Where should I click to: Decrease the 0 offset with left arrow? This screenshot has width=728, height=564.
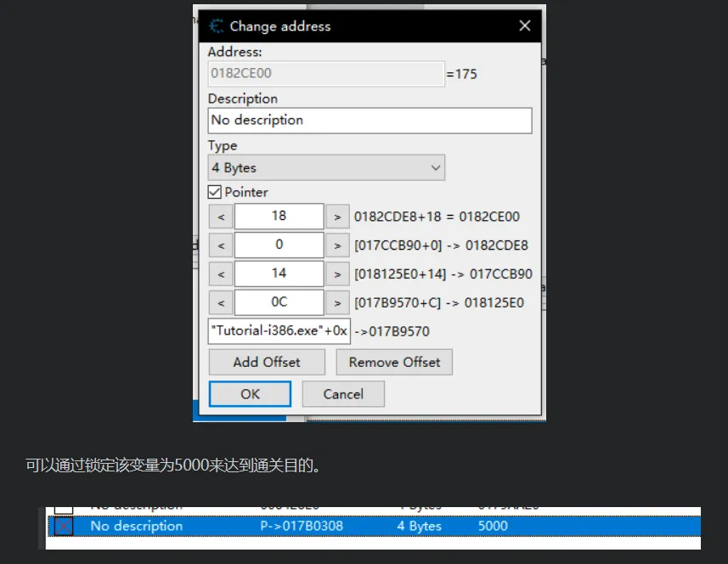coord(220,245)
